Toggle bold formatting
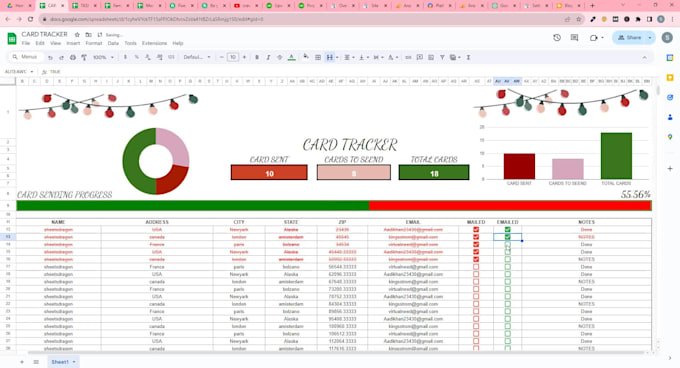Viewport: 680px width, 368px height. click(x=257, y=57)
